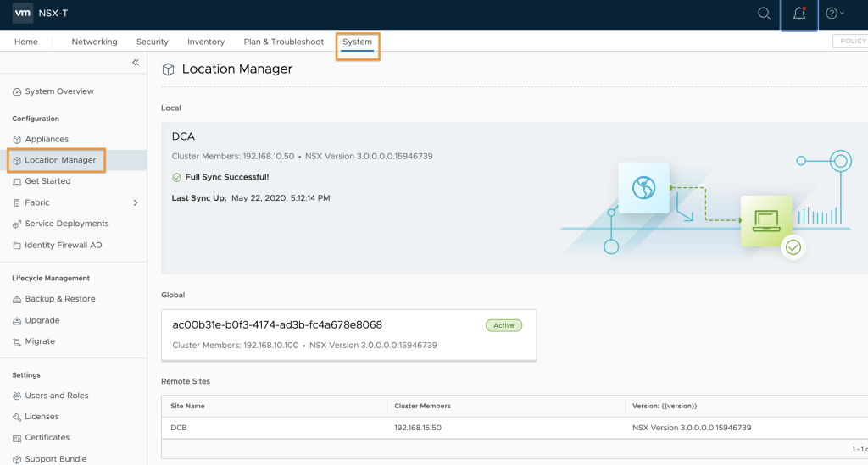Click the Licenses key icon
This screenshot has width=868, height=465.
coord(17,417)
